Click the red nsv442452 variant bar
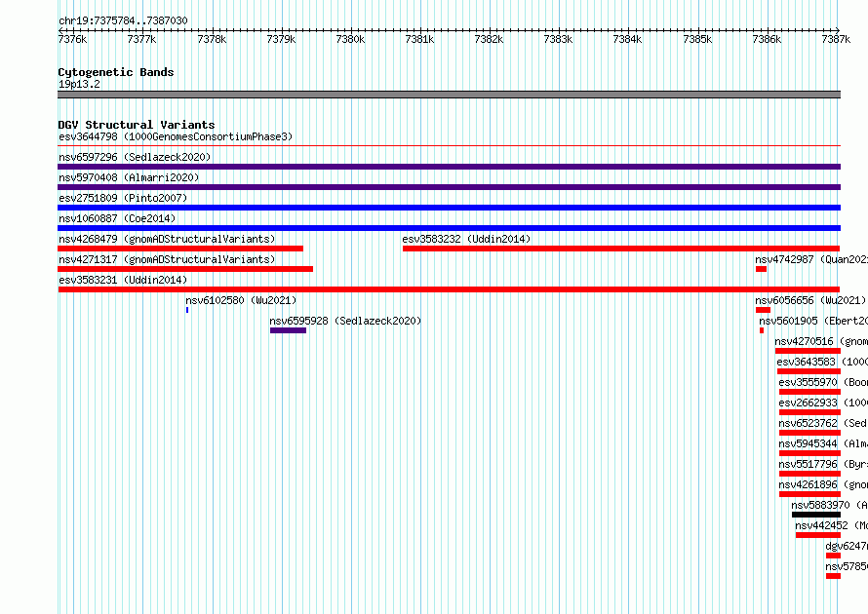Viewport: 868px width, 614px height. [818, 535]
